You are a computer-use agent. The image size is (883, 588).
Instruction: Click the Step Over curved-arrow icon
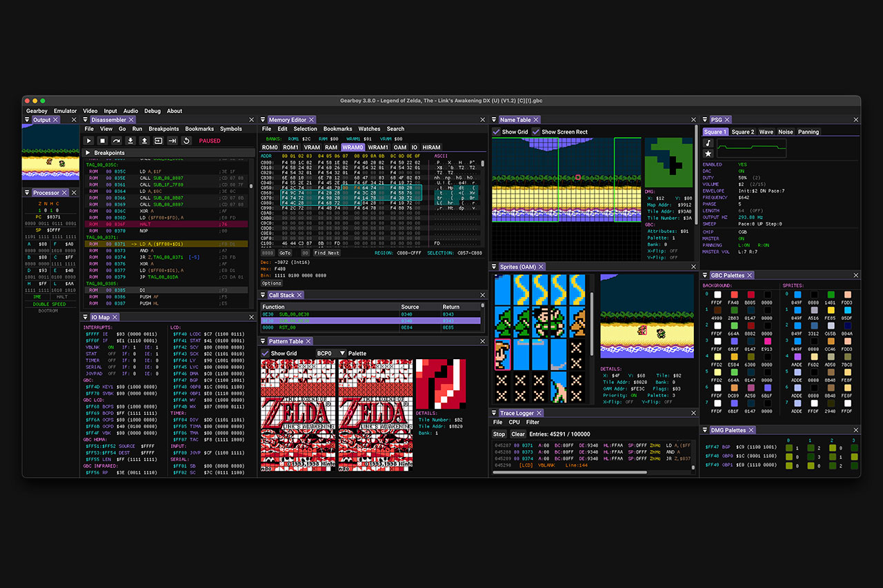(117, 141)
